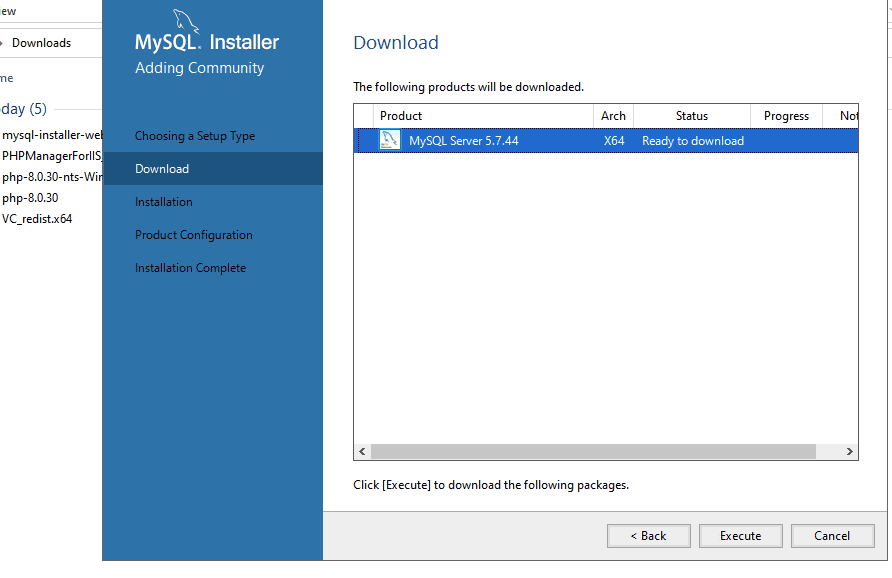
Task: Select the Product Configuration step
Action: 194,235
